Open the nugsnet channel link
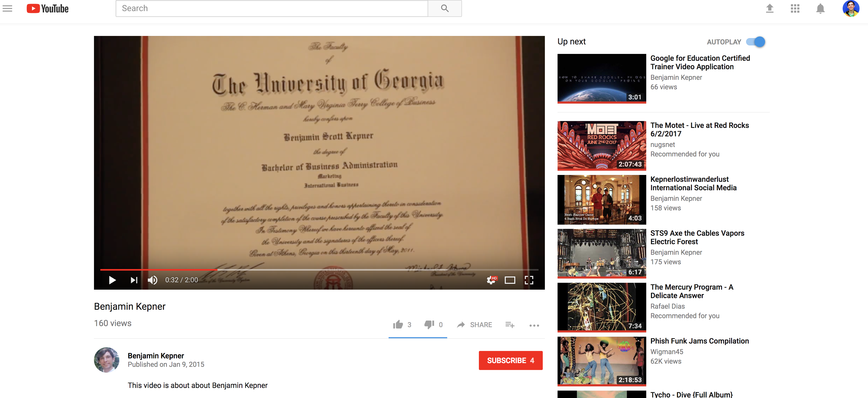This screenshot has width=868, height=398. 662,144
